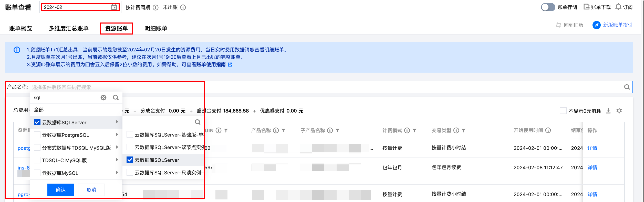This screenshot has height=202, width=644.
Task: Open 详情 for the 按量计费小时结 postg row
Action: (x=592, y=148)
